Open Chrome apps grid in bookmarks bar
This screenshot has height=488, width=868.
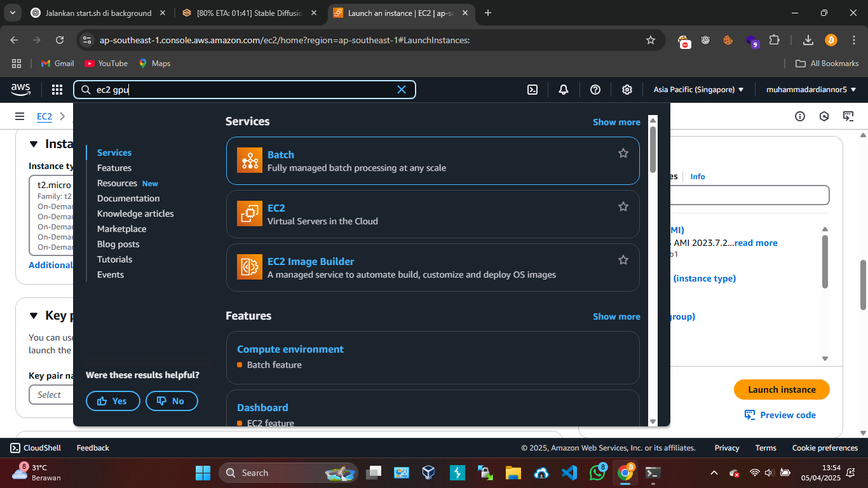click(17, 64)
